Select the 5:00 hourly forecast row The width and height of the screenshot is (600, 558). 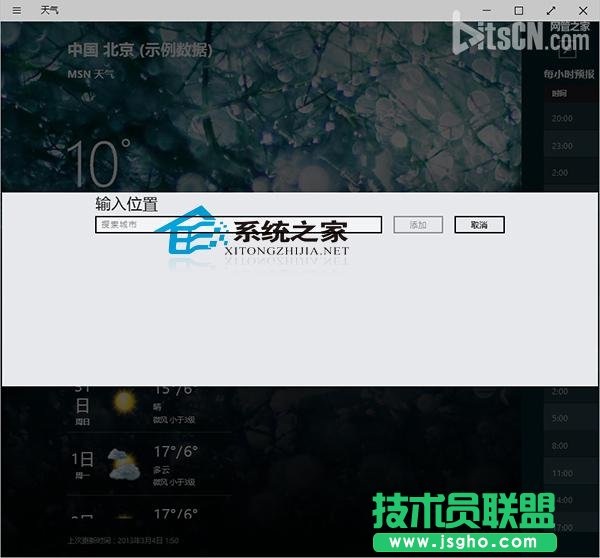pos(571,418)
